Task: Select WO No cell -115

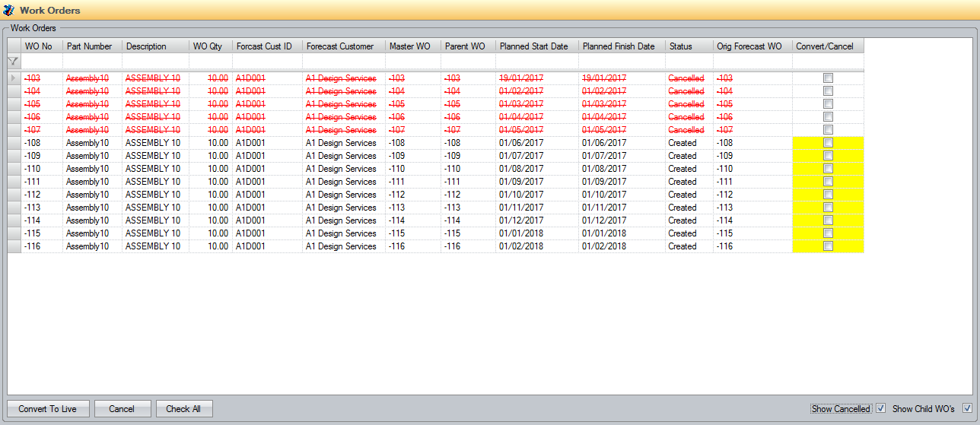Action: (42, 233)
